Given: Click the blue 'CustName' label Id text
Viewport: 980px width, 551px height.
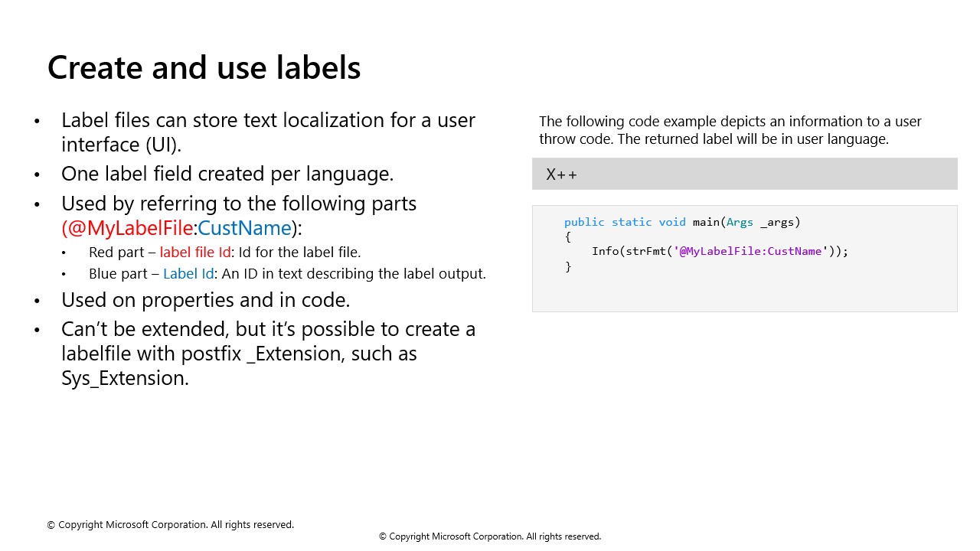Looking at the screenshot, I should point(243,227).
